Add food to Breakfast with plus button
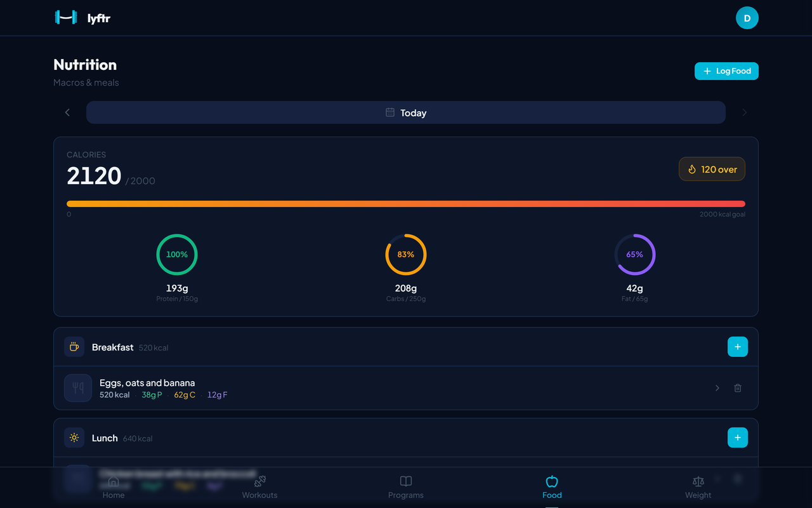This screenshot has width=812, height=508. pos(738,347)
